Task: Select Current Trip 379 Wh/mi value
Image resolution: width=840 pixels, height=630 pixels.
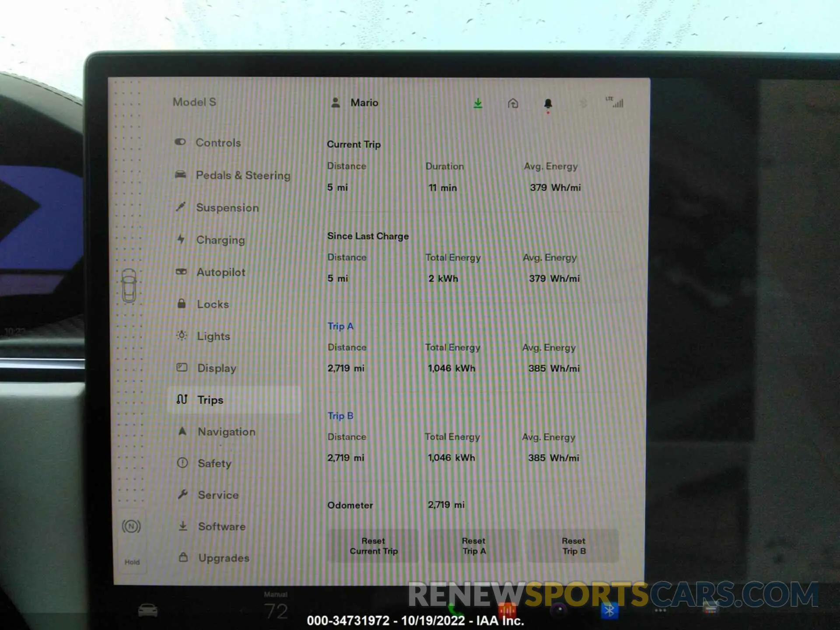Action: click(555, 188)
